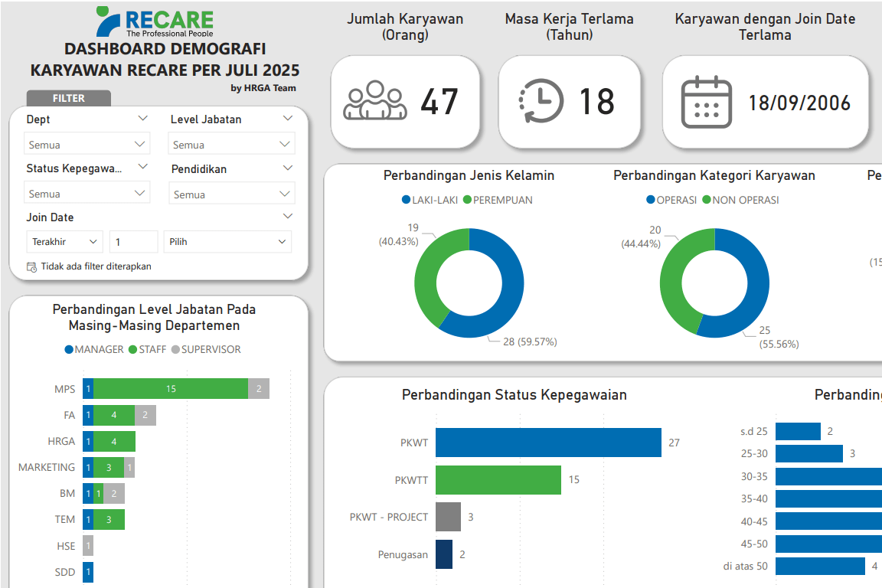The width and height of the screenshot is (882, 588).
Task: Click the OPERASI legend marker
Action: pos(651,200)
